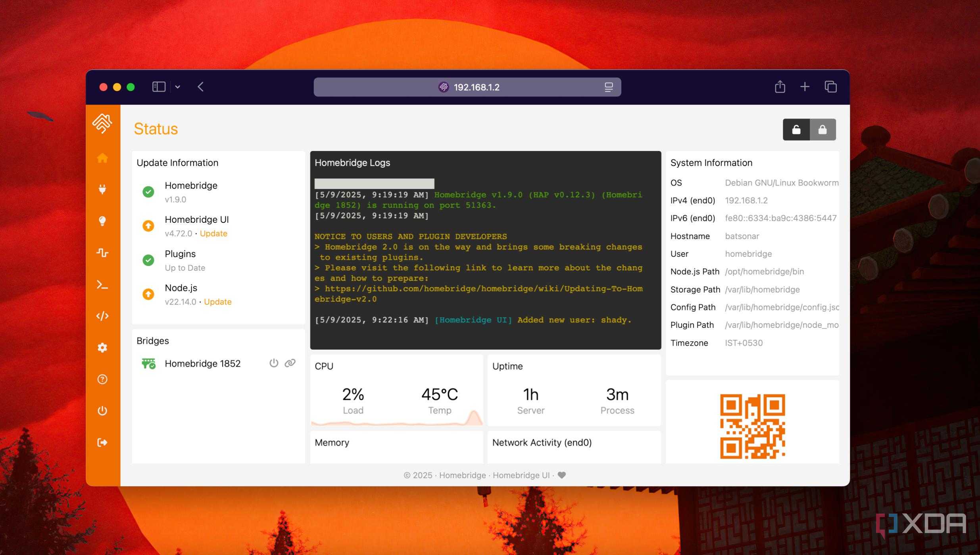The width and height of the screenshot is (980, 555).
Task: Open a new tab with plus icon
Action: click(x=805, y=87)
